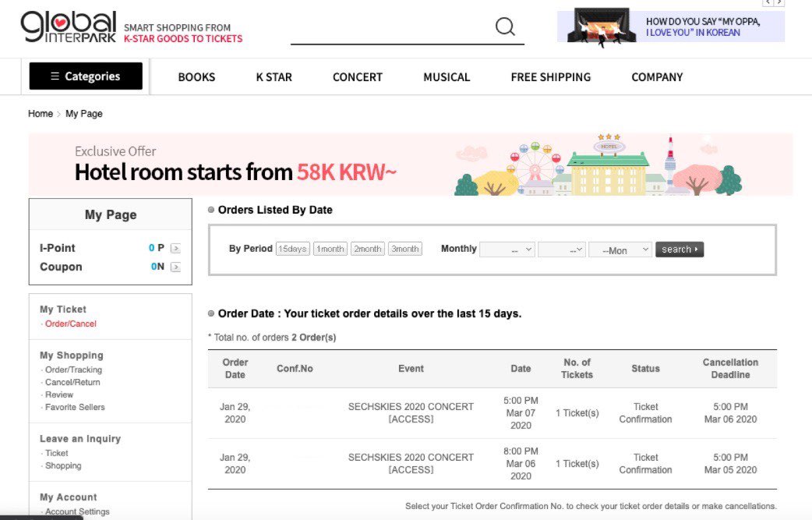Open the Categories menu button

click(x=86, y=76)
